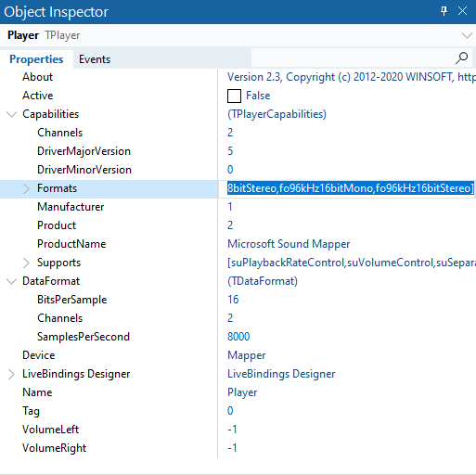Click the search magnifier icon

(461, 58)
